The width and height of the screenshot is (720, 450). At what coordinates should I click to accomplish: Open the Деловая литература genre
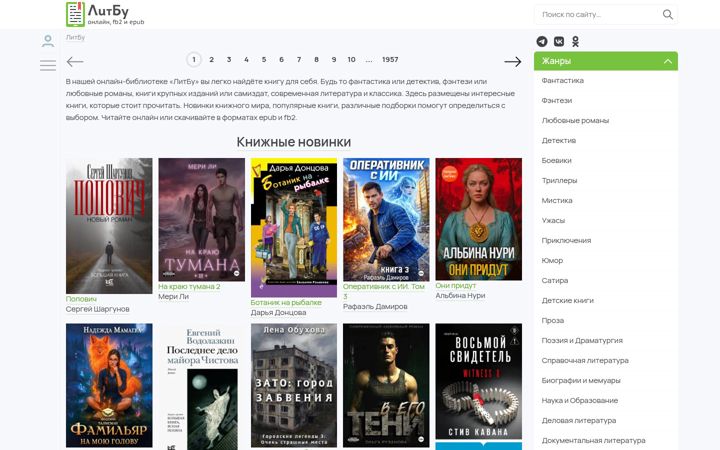(579, 420)
